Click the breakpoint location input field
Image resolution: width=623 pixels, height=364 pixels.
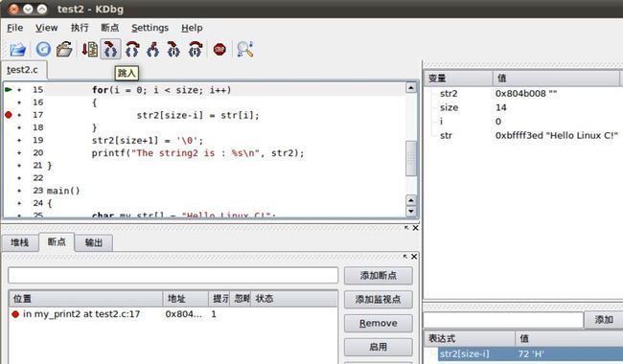point(173,275)
